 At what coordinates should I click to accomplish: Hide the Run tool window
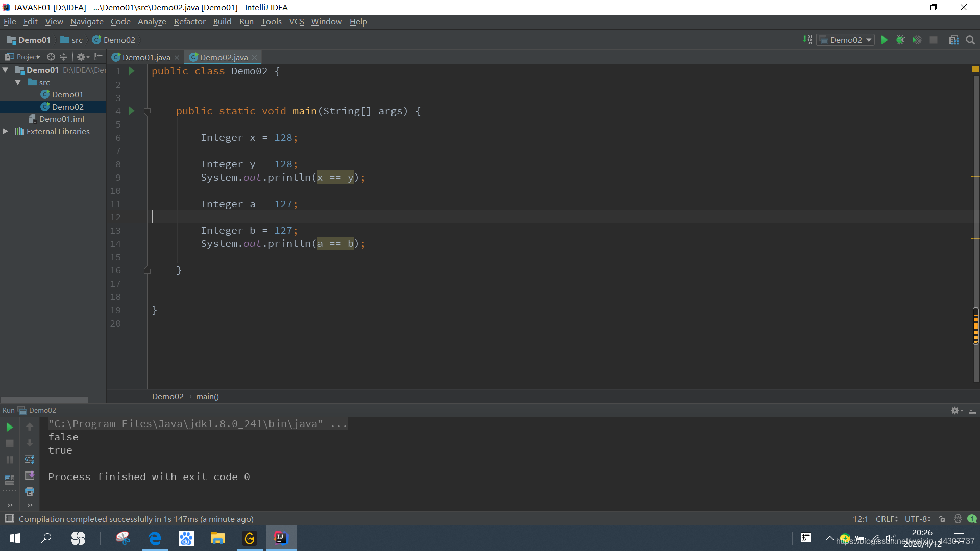click(x=972, y=410)
